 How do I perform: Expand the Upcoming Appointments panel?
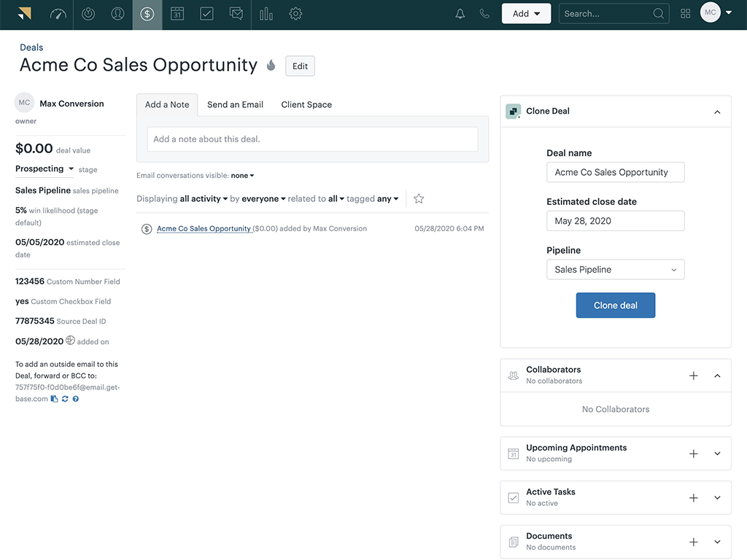click(x=717, y=454)
